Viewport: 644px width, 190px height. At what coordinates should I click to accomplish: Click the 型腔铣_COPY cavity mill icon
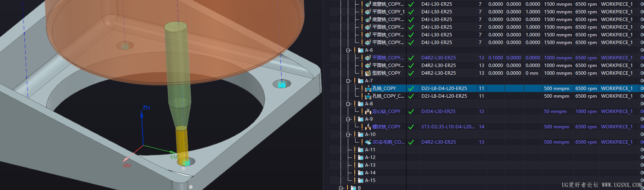(x=368, y=73)
